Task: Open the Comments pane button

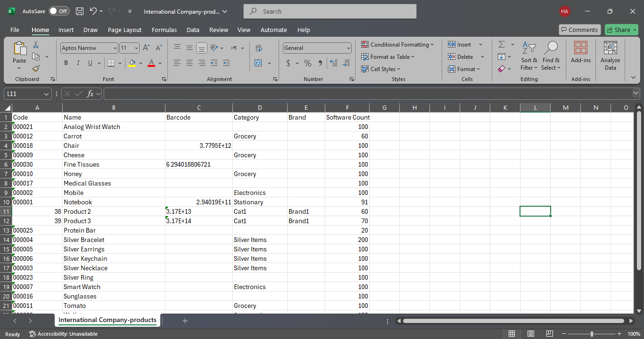Action: pos(579,30)
